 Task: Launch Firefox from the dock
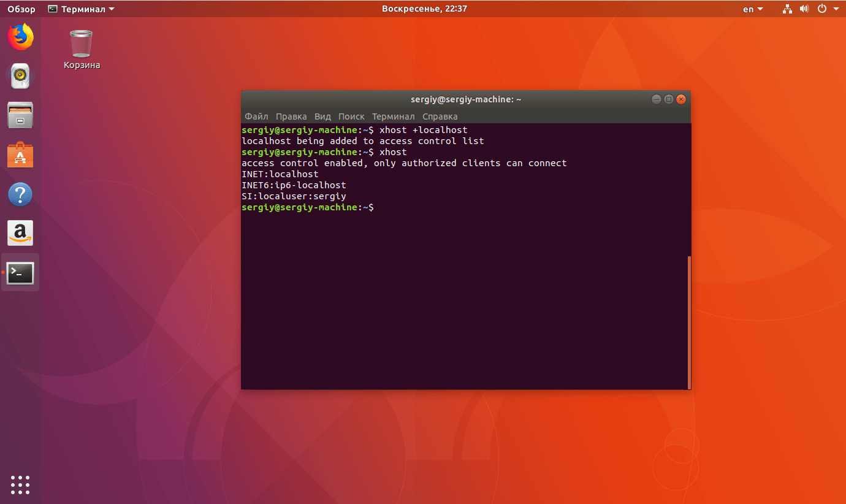click(20, 37)
